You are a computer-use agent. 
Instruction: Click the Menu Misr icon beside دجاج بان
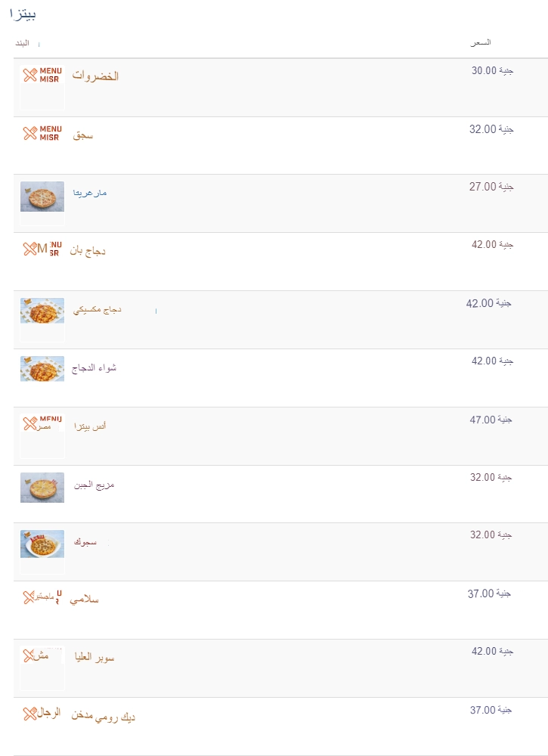tap(42, 249)
